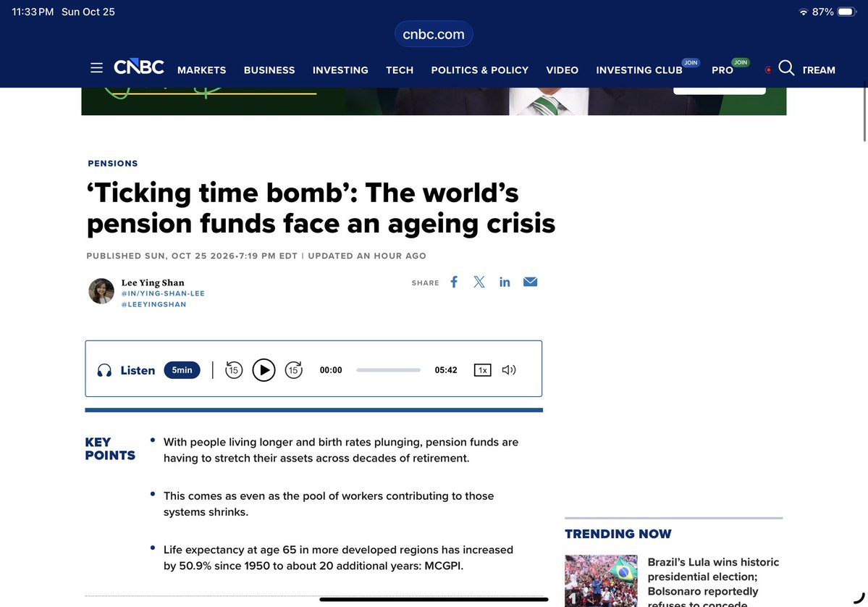868x607 pixels.
Task: Open the PRO section
Action: click(722, 70)
